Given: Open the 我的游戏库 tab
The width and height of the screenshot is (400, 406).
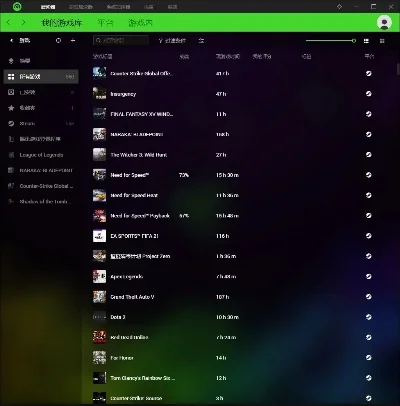Looking at the screenshot, I should (62, 23).
